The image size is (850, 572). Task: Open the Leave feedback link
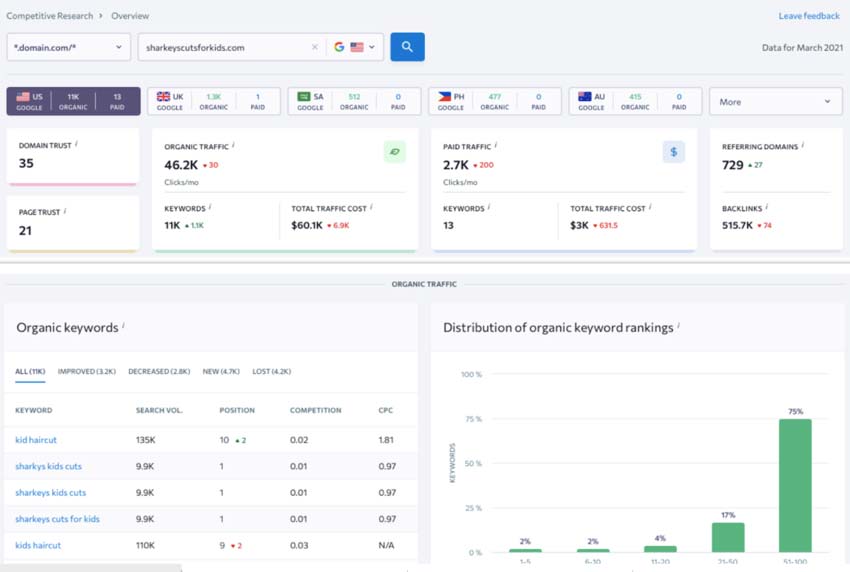(809, 16)
